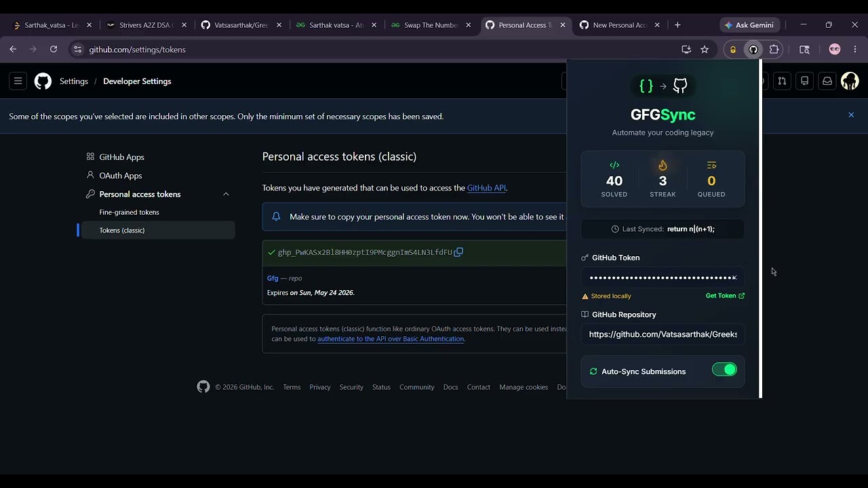Open OAuth Apps in sidebar
The image size is (868, 488).
pyautogui.click(x=121, y=176)
